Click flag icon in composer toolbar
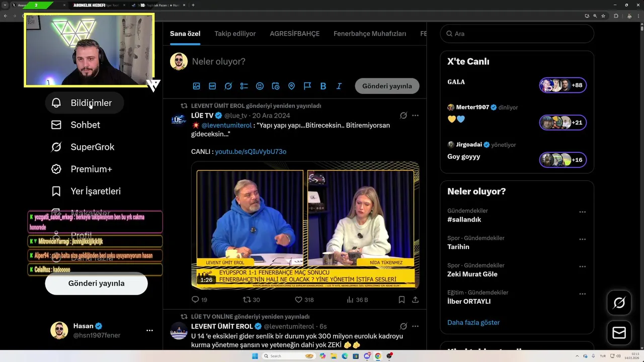 point(307,86)
